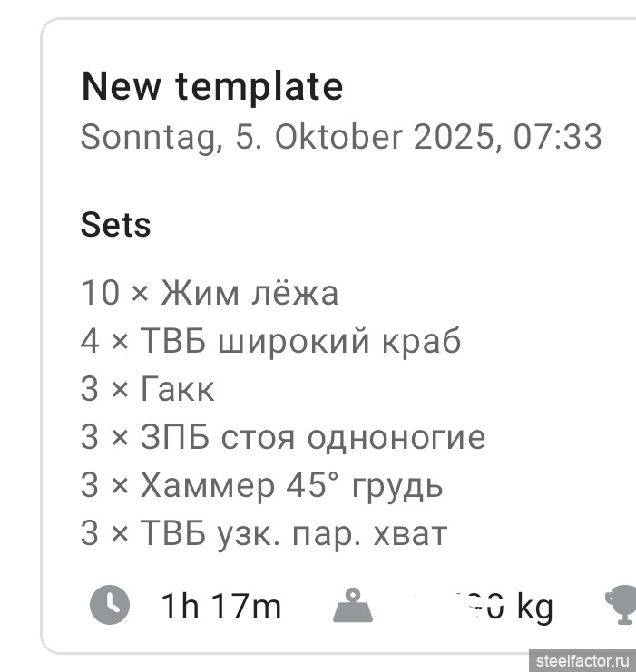Click the Sets section heading
The height and width of the screenshot is (672, 636).
(115, 224)
